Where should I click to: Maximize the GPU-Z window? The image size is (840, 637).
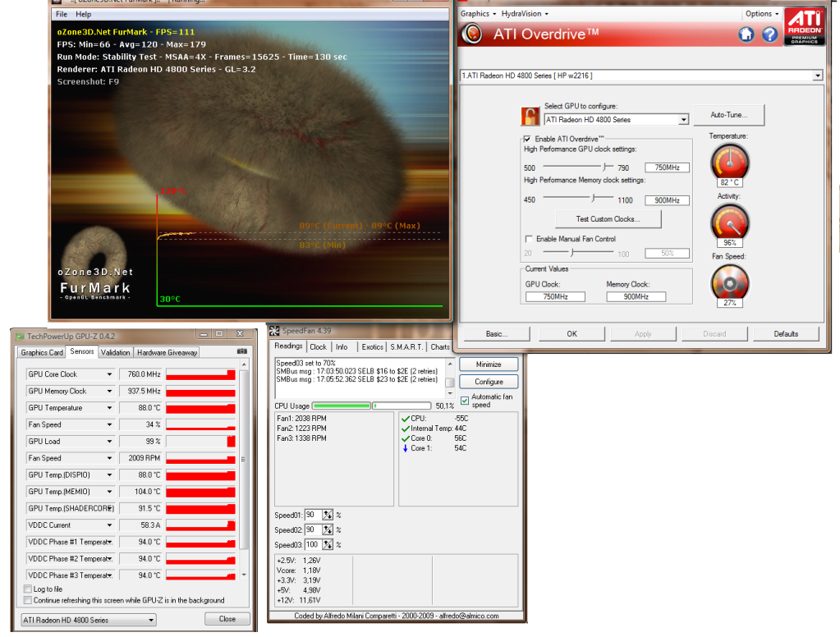(x=219, y=334)
